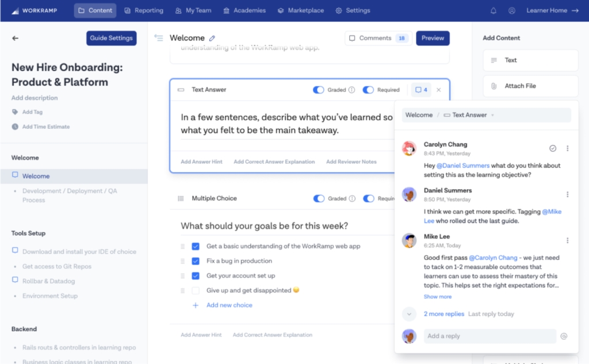Click the Guide Settings button
Screen dimensions: 589x364
coord(111,38)
